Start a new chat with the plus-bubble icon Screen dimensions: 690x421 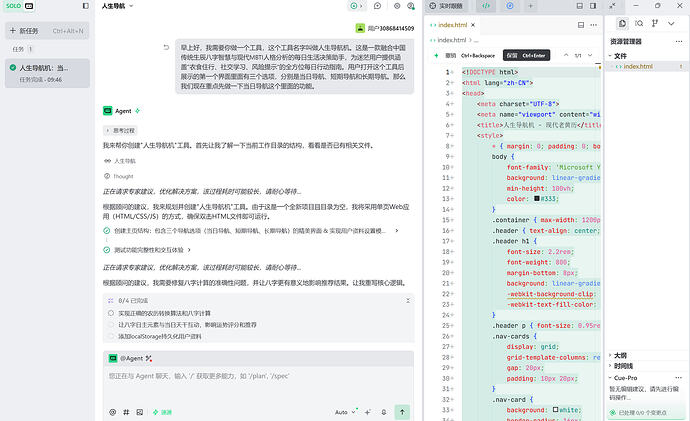coord(377,6)
